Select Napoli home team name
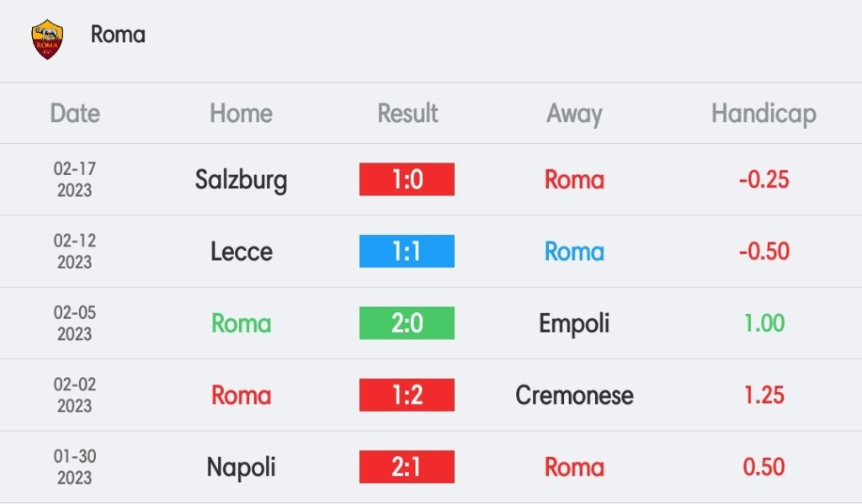 click(242, 468)
